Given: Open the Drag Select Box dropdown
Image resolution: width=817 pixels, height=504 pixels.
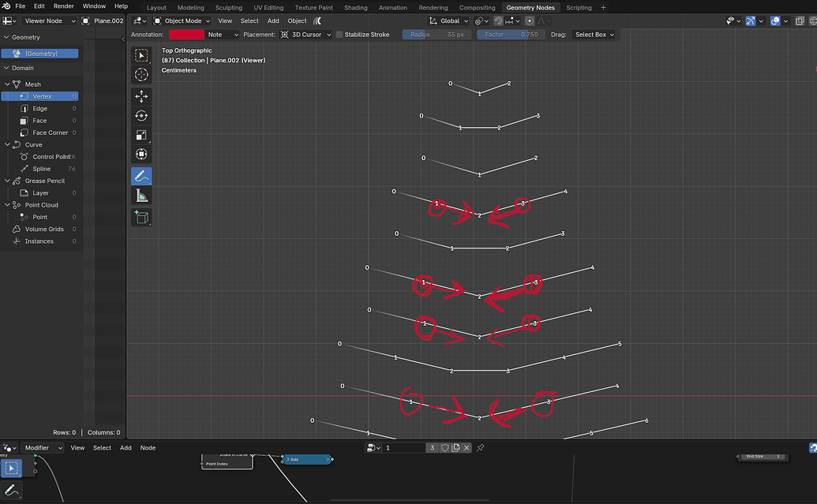Looking at the screenshot, I should [x=594, y=35].
